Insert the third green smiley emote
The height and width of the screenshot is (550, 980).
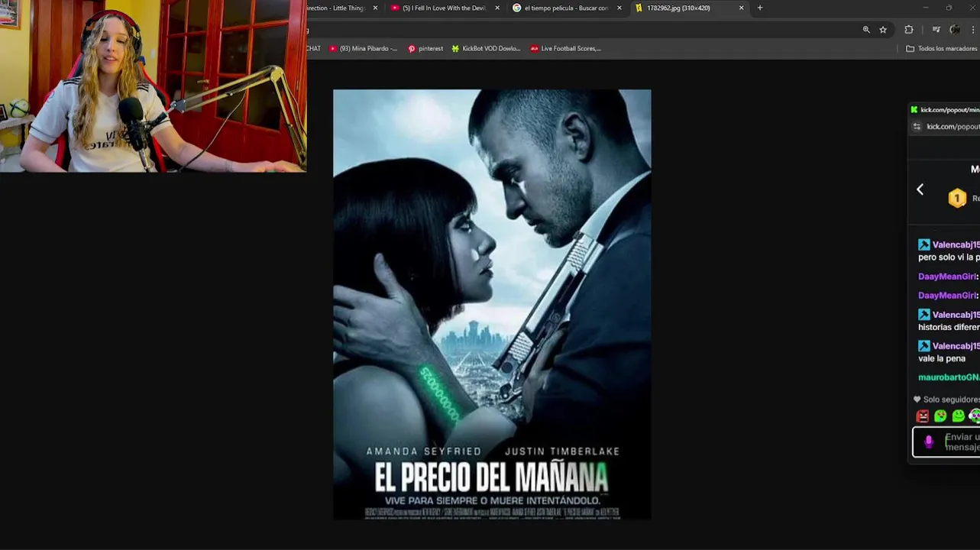[x=959, y=416]
